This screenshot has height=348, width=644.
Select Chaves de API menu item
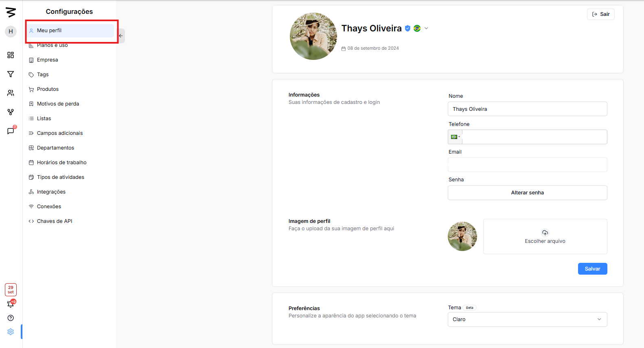click(55, 221)
